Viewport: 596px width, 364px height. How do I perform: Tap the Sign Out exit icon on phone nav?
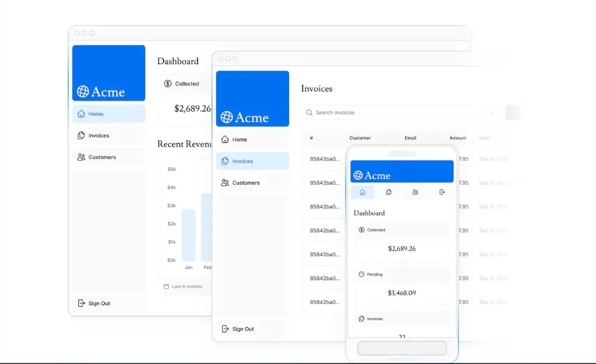[442, 192]
